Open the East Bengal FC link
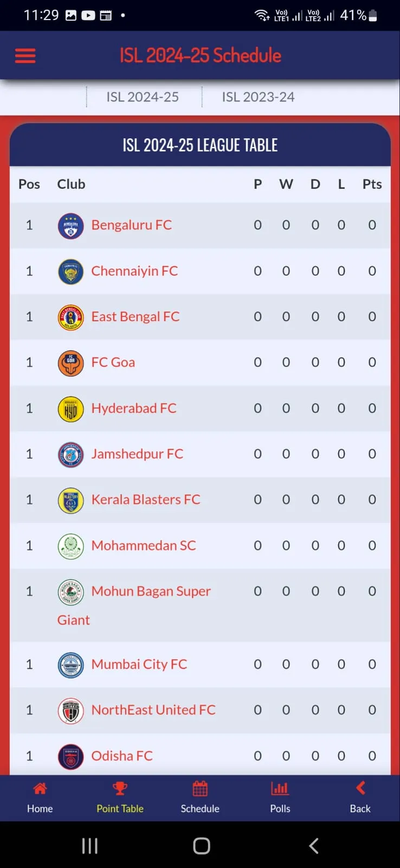400x868 pixels. [x=135, y=316]
